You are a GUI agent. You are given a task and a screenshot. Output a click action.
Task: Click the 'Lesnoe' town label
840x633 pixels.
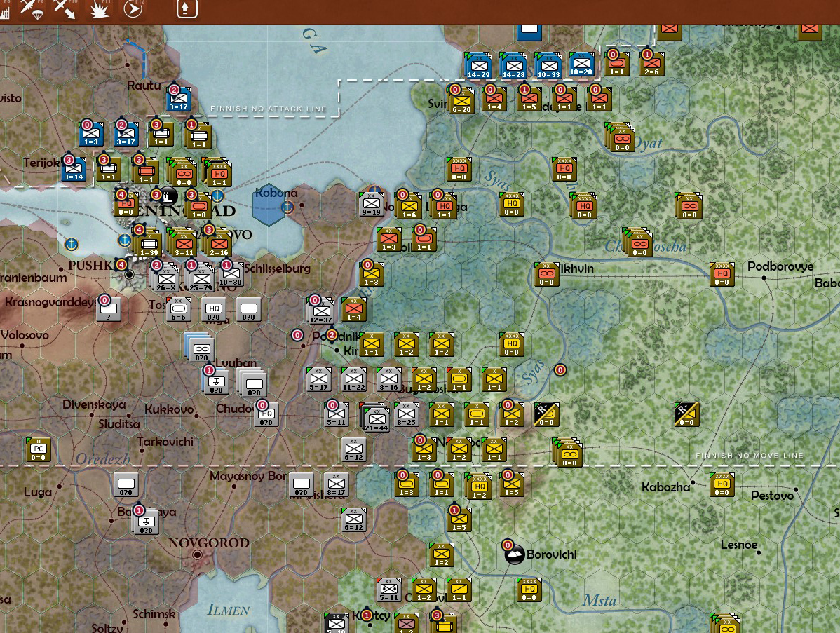[x=739, y=545]
